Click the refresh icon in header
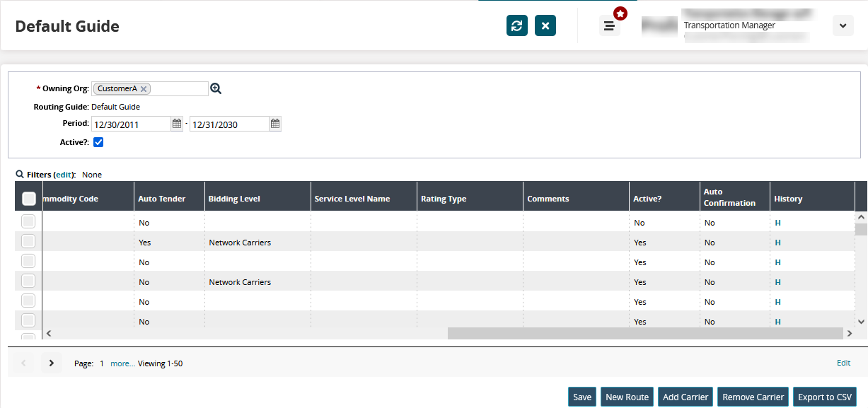 (516, 25)
